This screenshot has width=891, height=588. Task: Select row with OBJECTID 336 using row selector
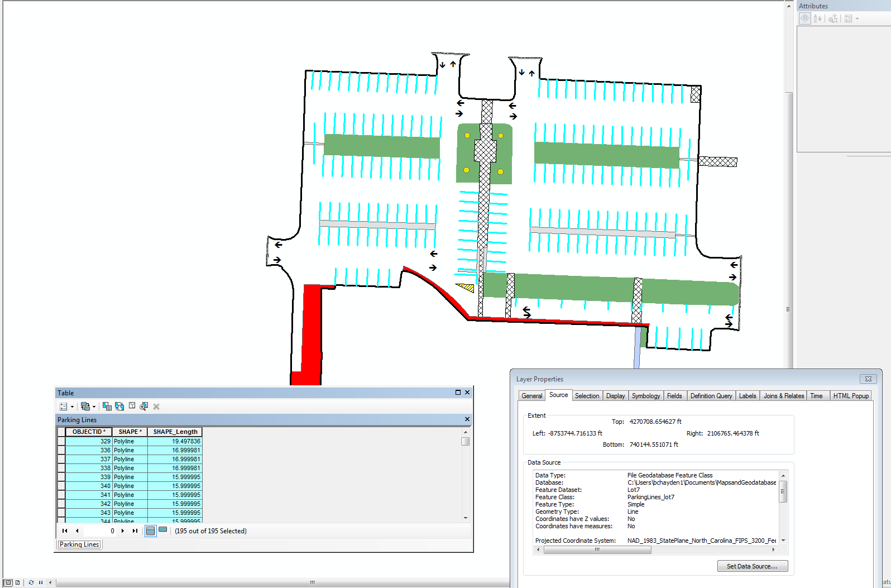(x=61, y=450)
